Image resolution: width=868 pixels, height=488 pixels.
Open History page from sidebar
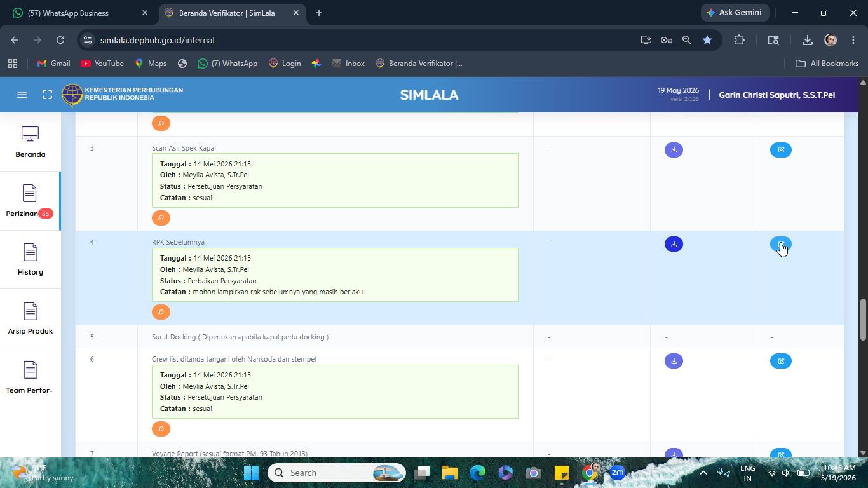click(x=30, y=260)
